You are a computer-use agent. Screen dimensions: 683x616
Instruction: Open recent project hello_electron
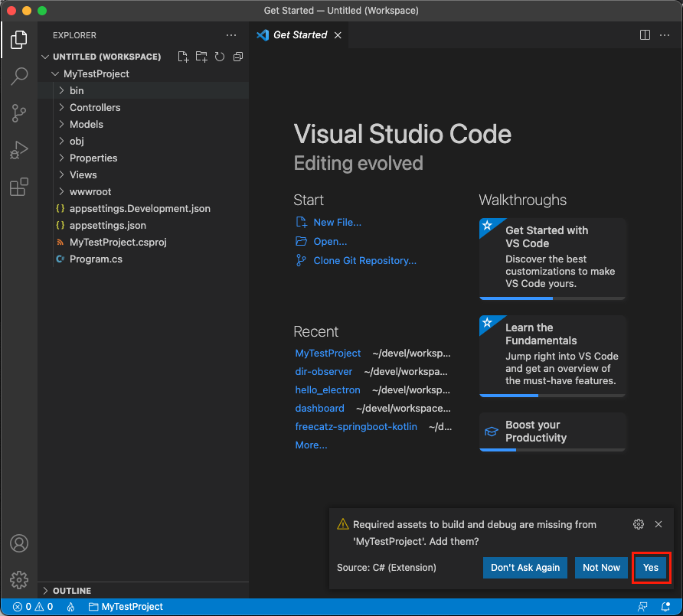pos(328,390)
